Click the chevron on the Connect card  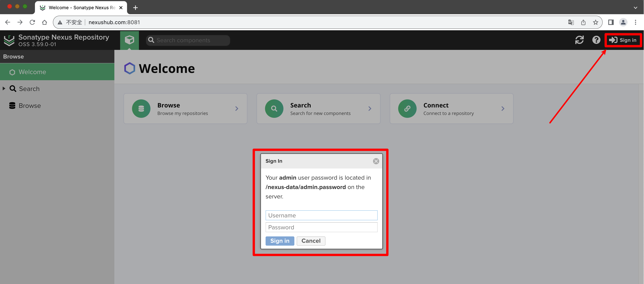503,108
